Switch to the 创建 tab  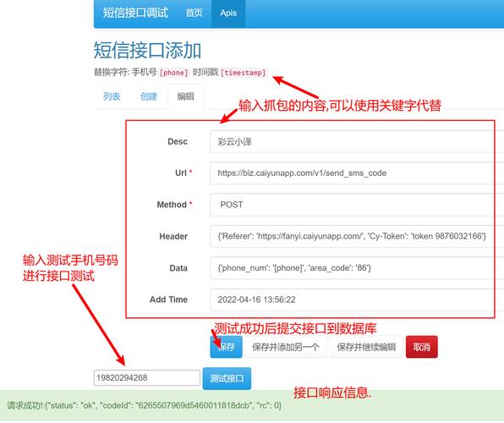pos(149,96)
